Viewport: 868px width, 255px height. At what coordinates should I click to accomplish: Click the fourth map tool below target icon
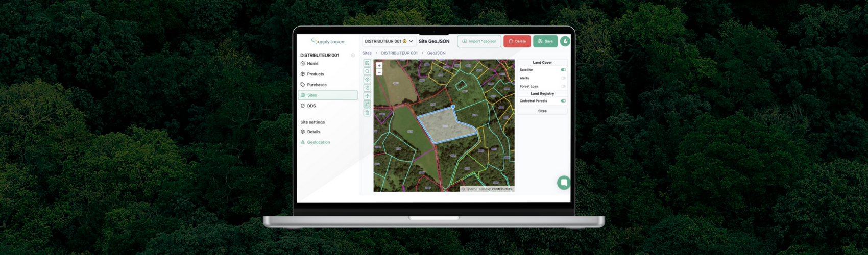pyautogui.click(x=367, y=88)
